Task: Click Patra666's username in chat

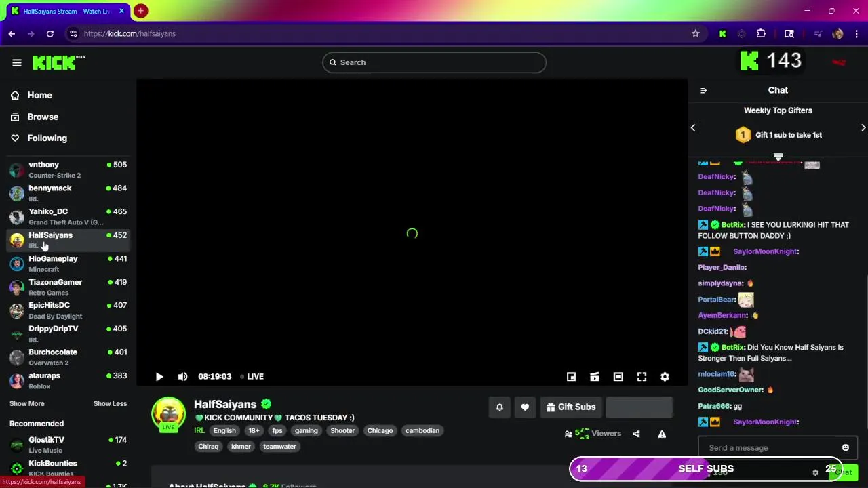Action: tap(715, 407)
